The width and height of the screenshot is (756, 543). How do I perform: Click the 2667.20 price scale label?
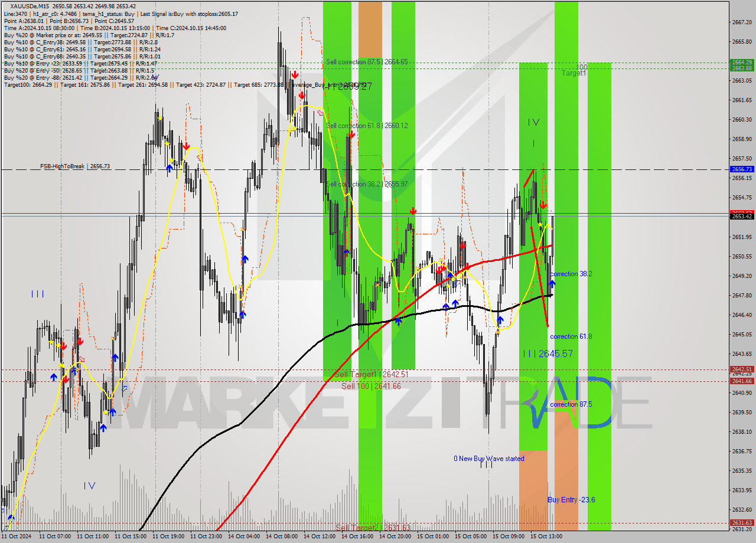742,22
